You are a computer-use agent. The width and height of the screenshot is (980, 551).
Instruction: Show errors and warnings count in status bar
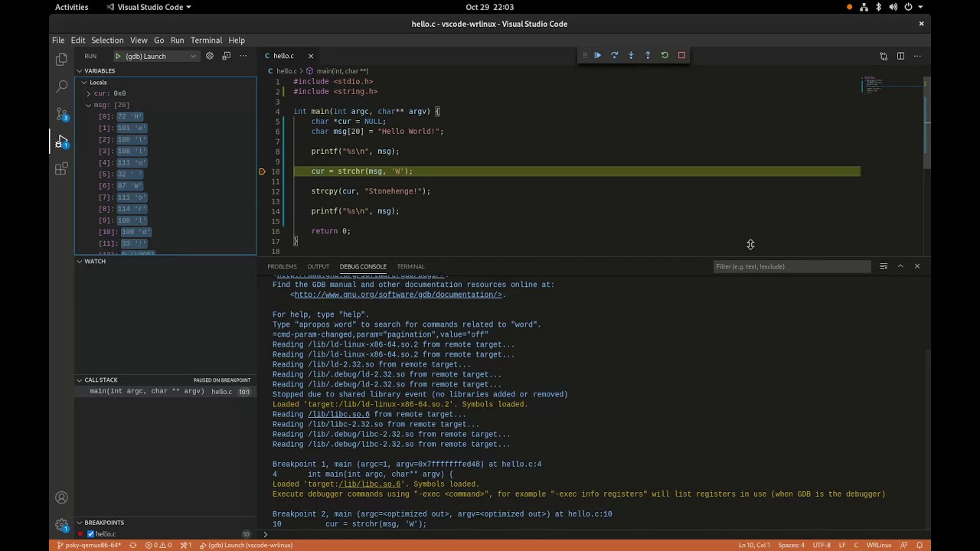point(158,545)
